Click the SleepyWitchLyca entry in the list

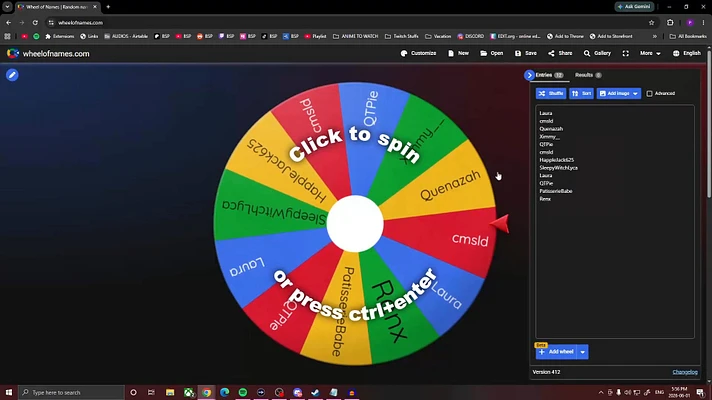click(559, 168)
